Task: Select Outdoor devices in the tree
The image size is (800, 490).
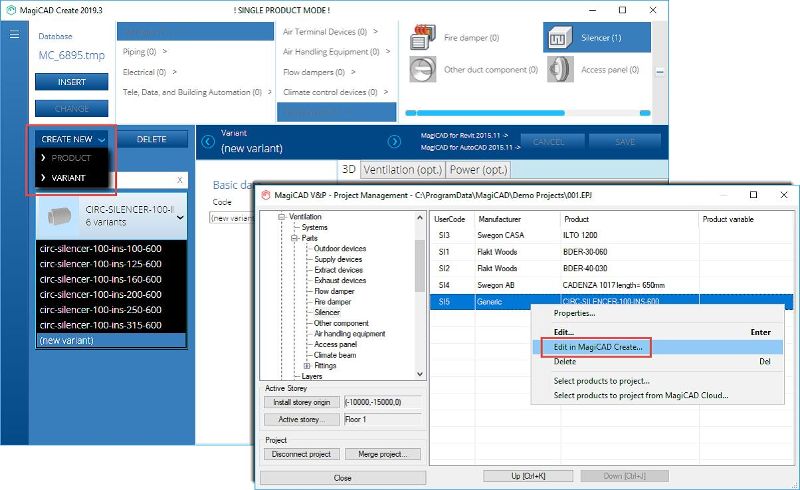Action: (x=340, y=249)
